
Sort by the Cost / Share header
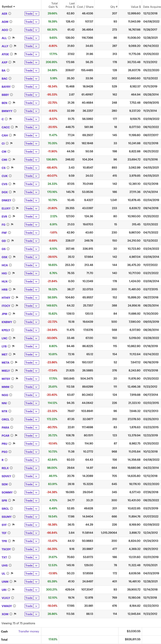click(x=85, y=7)
